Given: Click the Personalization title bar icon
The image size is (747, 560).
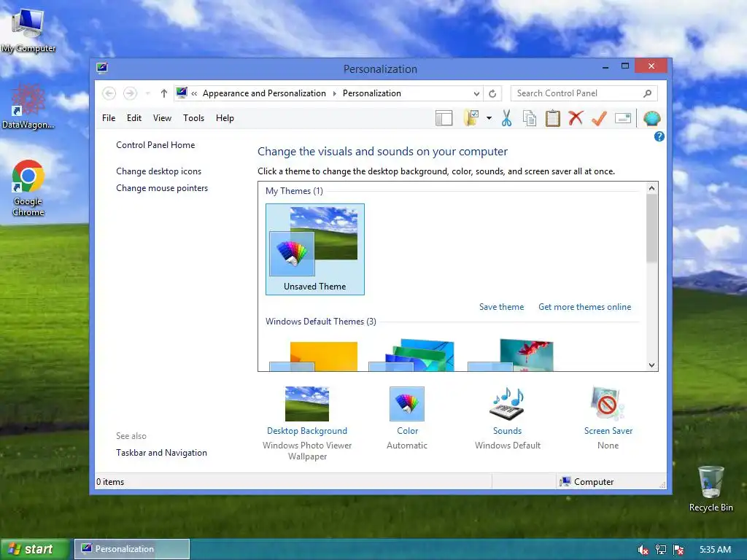Looking at the screenshot, I should pos(102,68).
